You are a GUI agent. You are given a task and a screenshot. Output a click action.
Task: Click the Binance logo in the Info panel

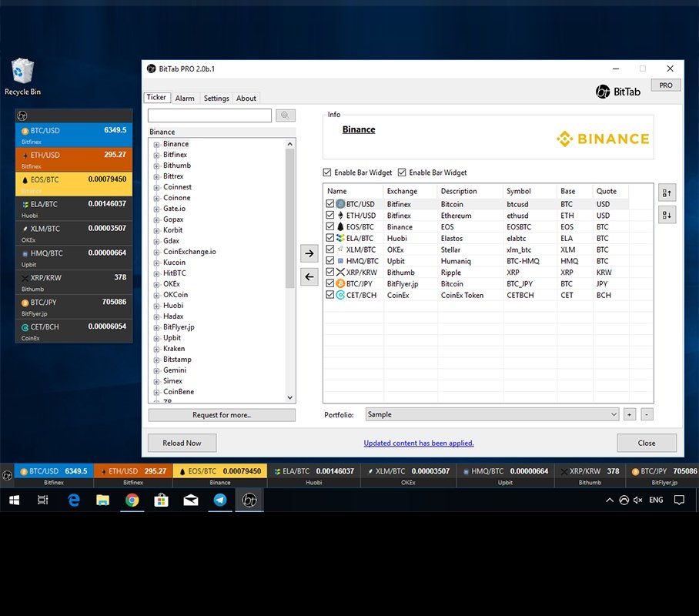[x=603, y=139]
